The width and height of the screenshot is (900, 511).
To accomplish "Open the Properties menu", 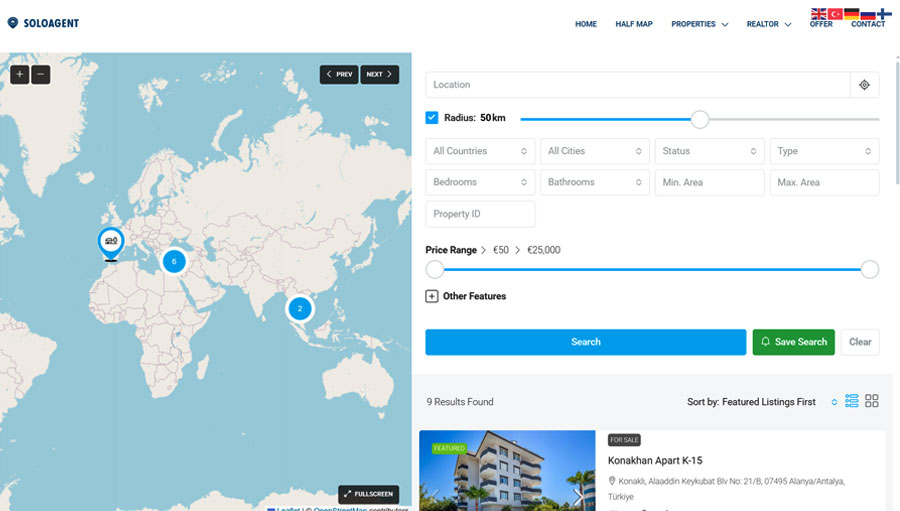I will (x=699, y=24).
